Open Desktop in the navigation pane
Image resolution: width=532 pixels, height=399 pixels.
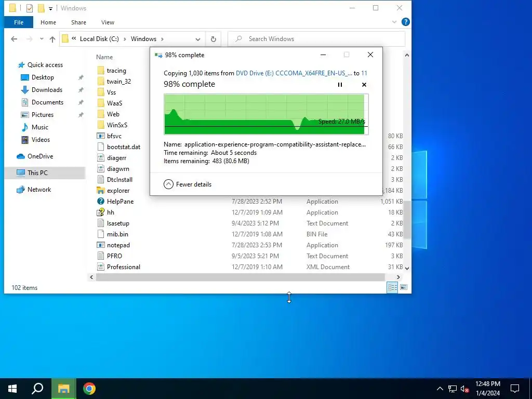pyautogui.click(x=43, y=77)
